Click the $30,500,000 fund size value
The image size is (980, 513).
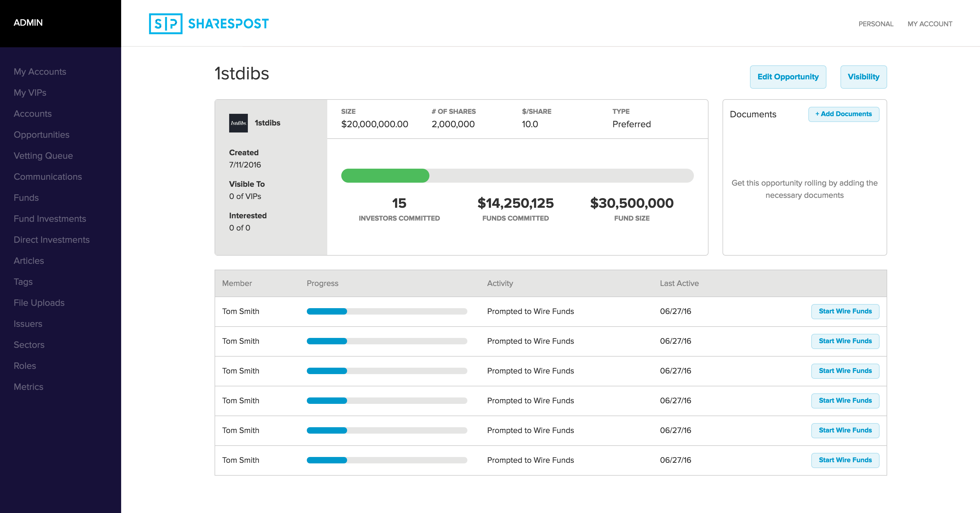click(631, 203)
